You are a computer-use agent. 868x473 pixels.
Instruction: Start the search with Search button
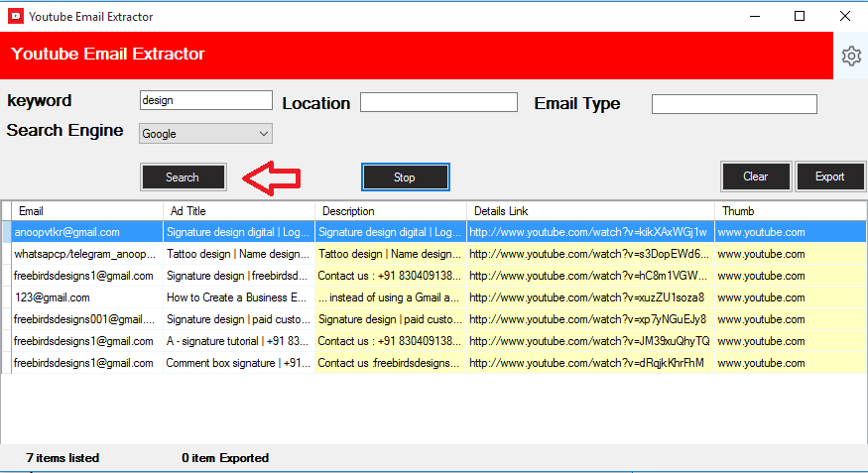(x=184, y=177)
